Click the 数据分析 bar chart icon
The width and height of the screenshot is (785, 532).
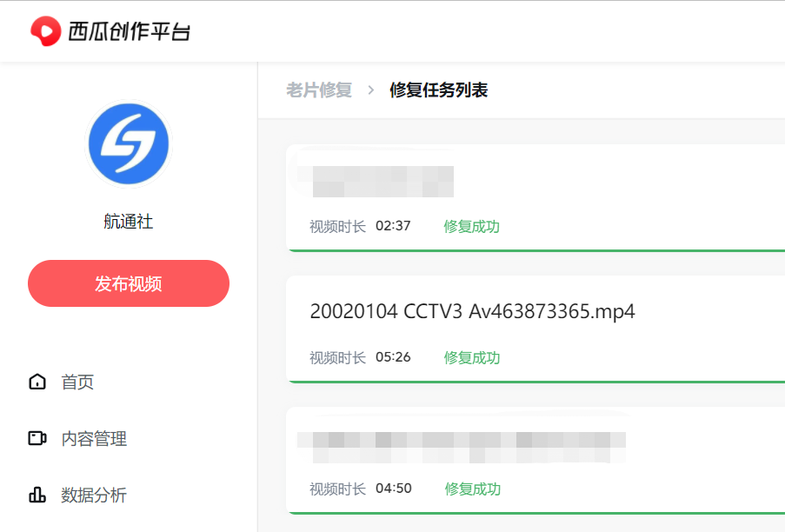coord(37,495)
